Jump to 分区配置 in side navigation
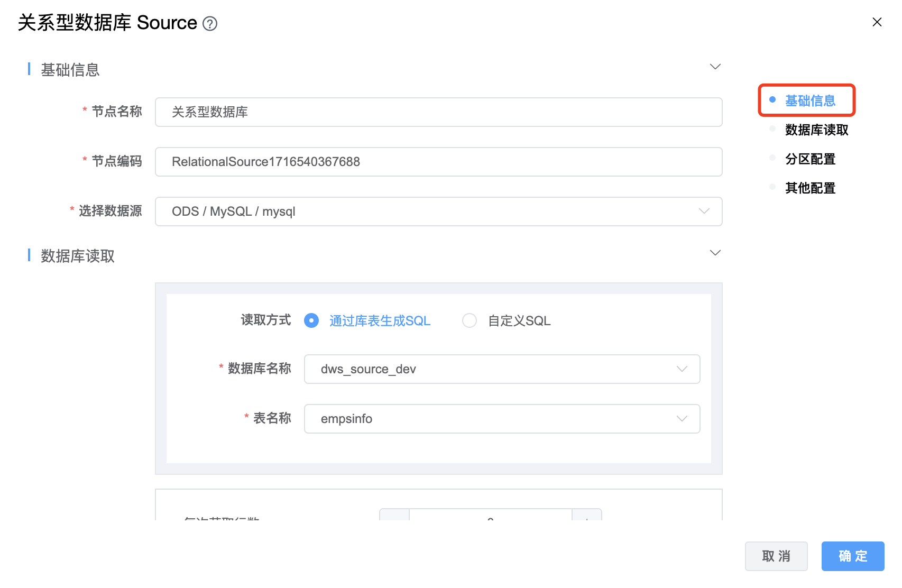The height and width of the screenshot is (588, 902). 809,159
